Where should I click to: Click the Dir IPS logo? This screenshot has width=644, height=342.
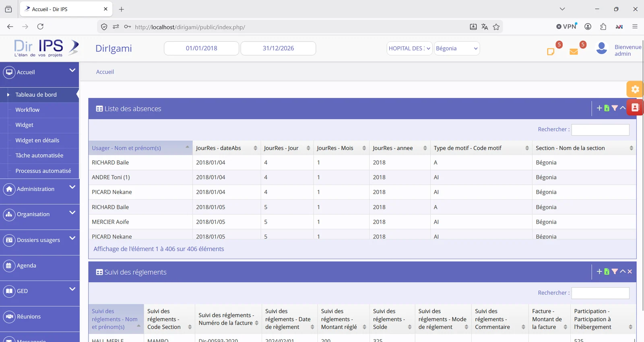[x=46, y=48]
